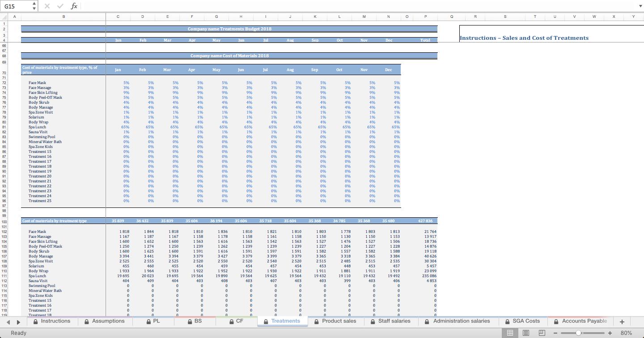Open Administration salaries sheet tab
Screen dimensions: 644x338
pyautogui.click(x=458, y=321)
